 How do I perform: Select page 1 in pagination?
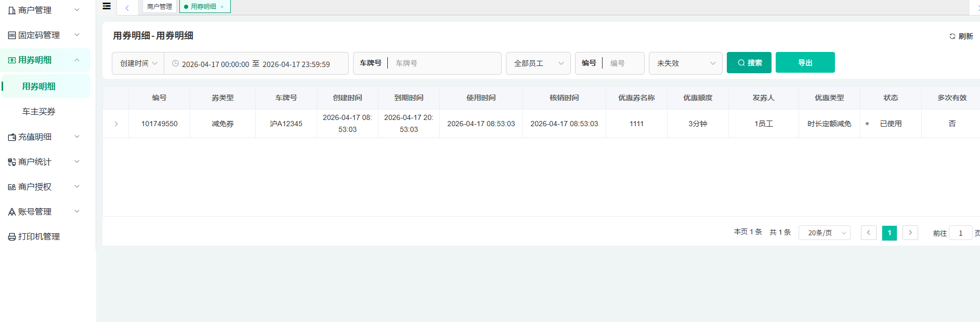[890, 233]
